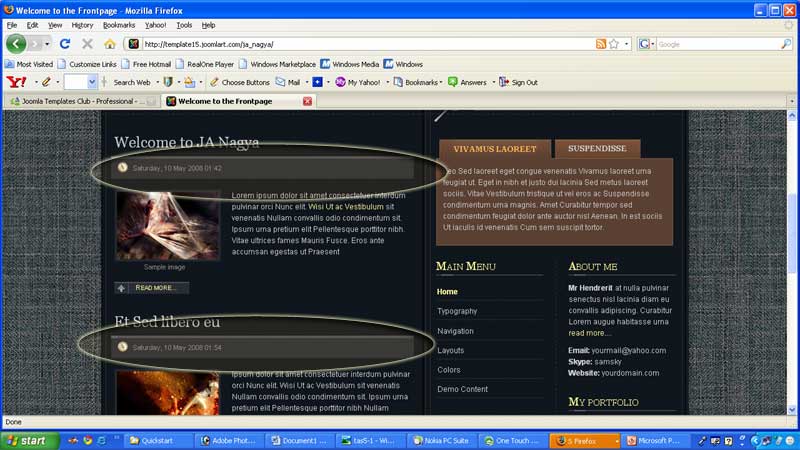The height and width of the screenshot is (450, 800).
Task: Expand the Yahoo search box dropdown
Action: pos(92,82)
